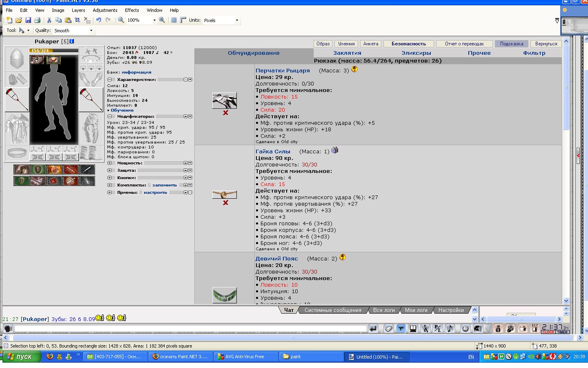Viewport: 588px width, 368px height.
Task: Click the Девичий Пояс item thumbnail
Action: [225, 295]
